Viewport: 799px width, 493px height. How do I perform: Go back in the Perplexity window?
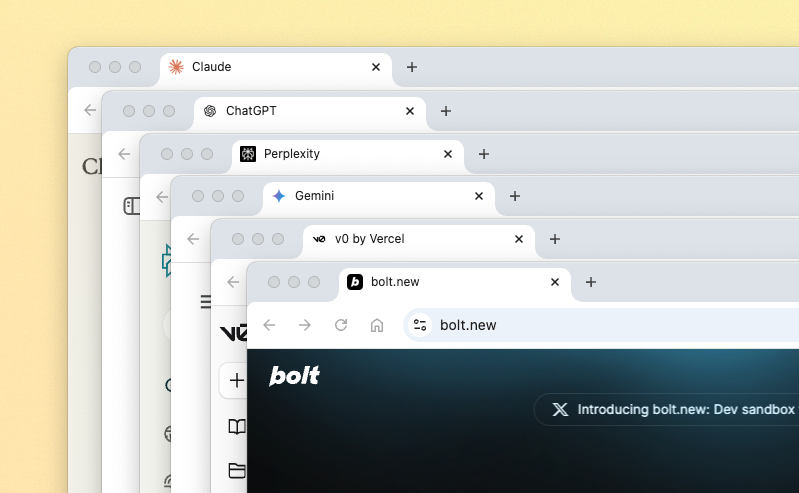pyautogui.click(x=162, y=197)
